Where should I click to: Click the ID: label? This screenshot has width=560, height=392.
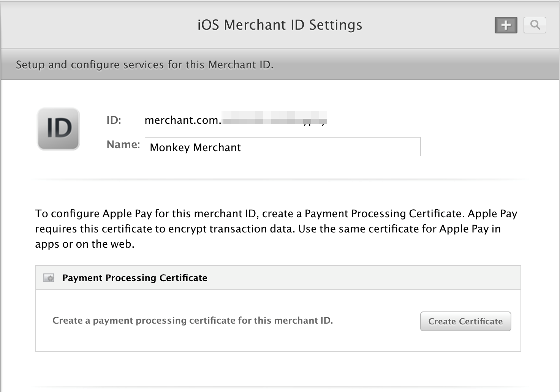[x=114, y=120]
